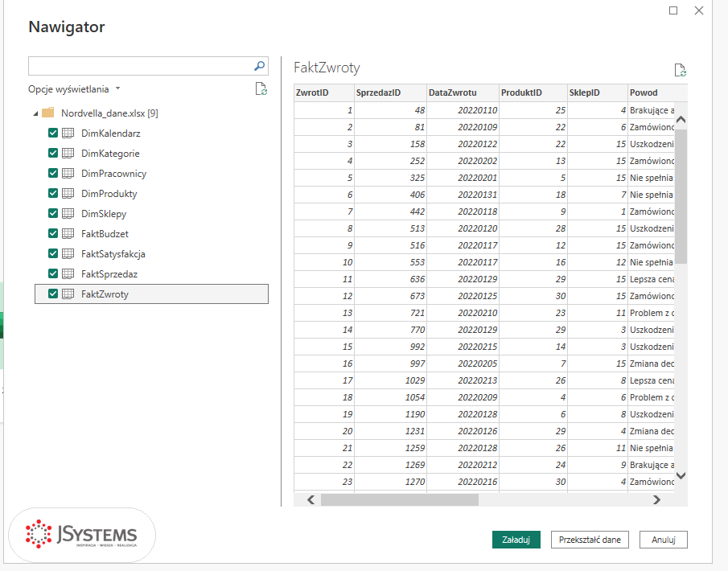This screenshot has width=728, height=571.
Task: Uncheck the DimPracownicy checkbox
Action: pos(53,173)
